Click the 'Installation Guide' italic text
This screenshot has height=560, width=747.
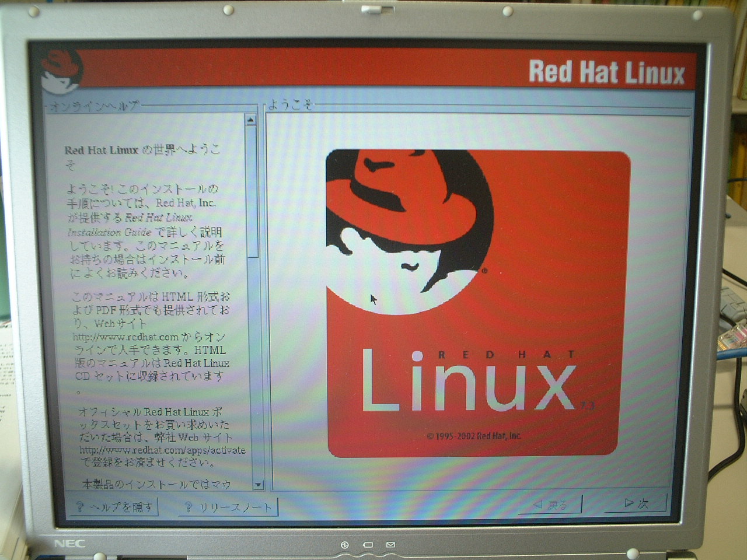coord(110,232)
